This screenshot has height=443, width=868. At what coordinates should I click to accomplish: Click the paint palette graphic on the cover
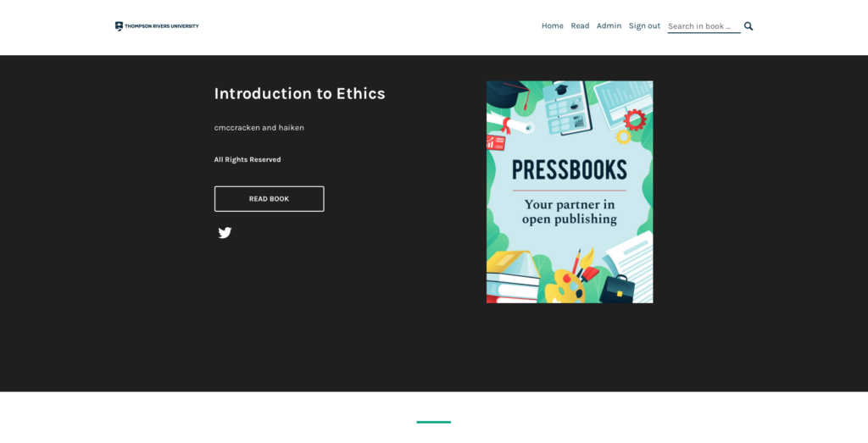[565, 285]
